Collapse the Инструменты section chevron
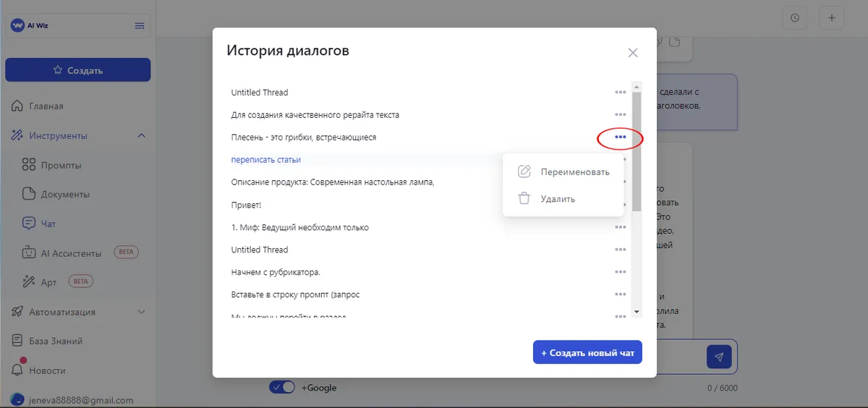 [x=141, y=135]
